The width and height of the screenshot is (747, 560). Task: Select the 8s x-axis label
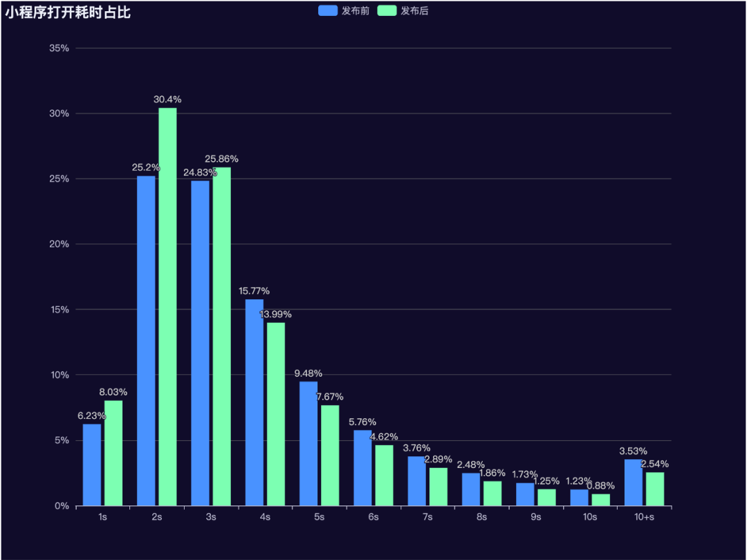coord(481,517)
